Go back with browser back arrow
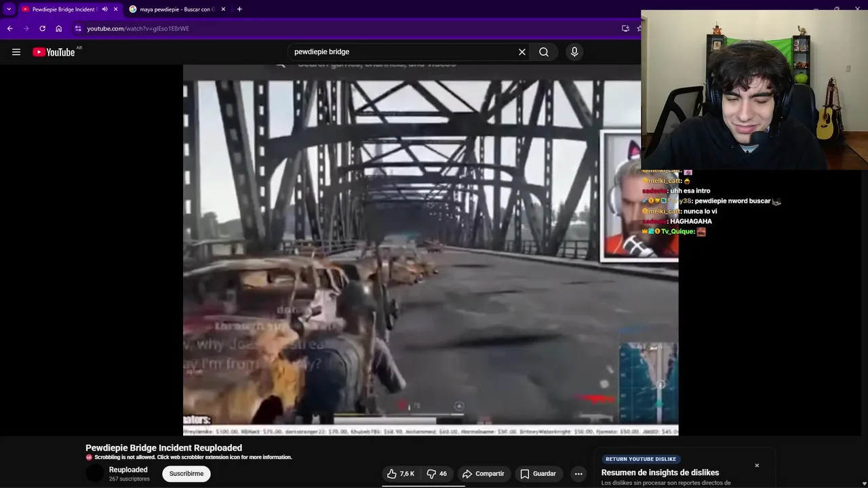The width and height of the screenshot is (868, 488). pos(9,28)
